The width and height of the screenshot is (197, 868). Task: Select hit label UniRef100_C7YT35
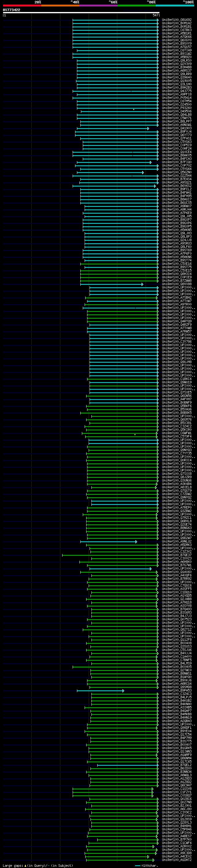point(177,453)
